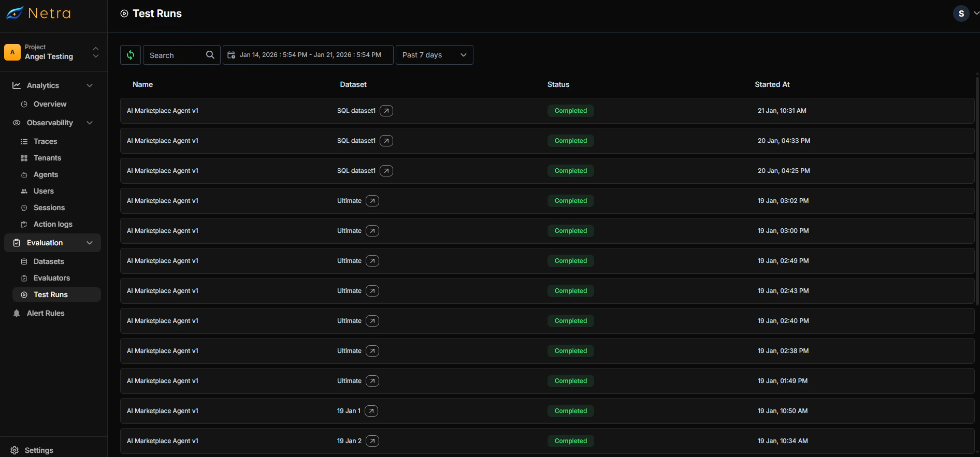The image size is (980, 457).
Task: Open SQL dataset1 link for 20 Jan 04:25 PM run
Action: (x=386, y=171)
